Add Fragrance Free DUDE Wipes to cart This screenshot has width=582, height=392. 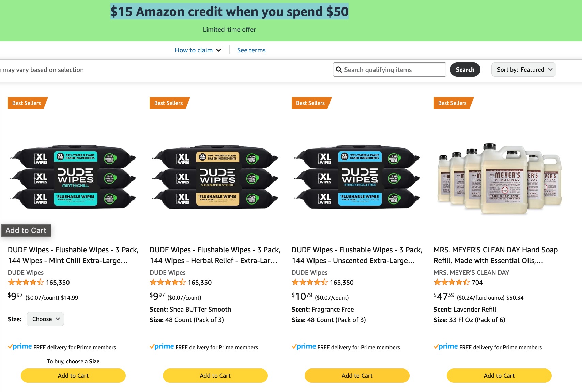pyautogui.click(x=357, y=376)
